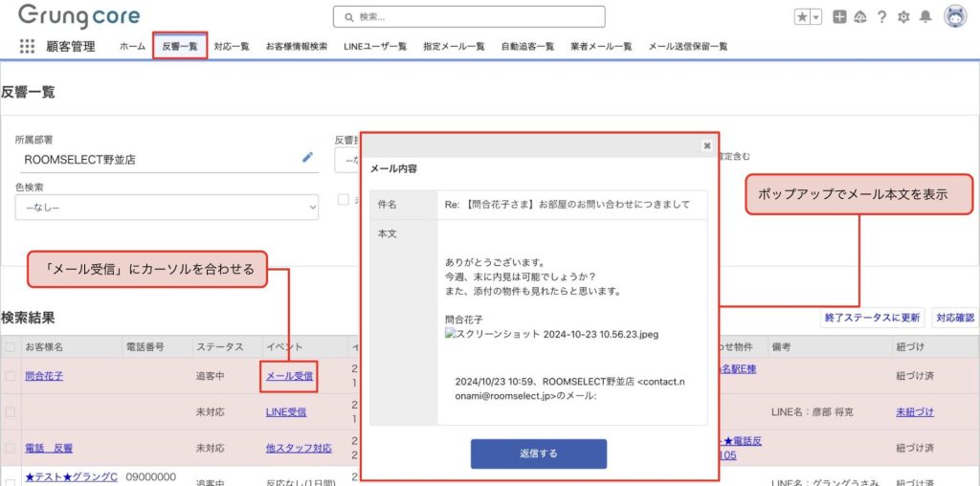The width and height of the screenshot is (980, 486).
Task: Check the checkbox for the 電話 反響 row
Action: pyautogui.click(x=11, y=448)
